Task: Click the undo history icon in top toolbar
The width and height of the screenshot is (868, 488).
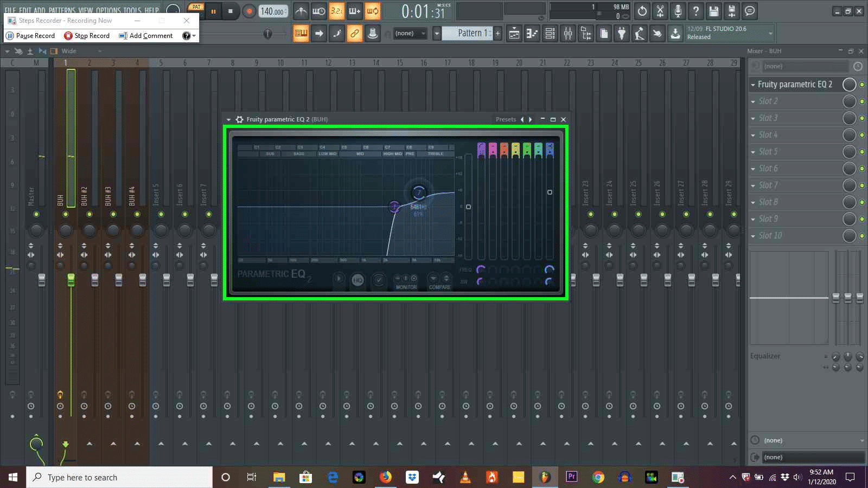Action: (642, 11)
